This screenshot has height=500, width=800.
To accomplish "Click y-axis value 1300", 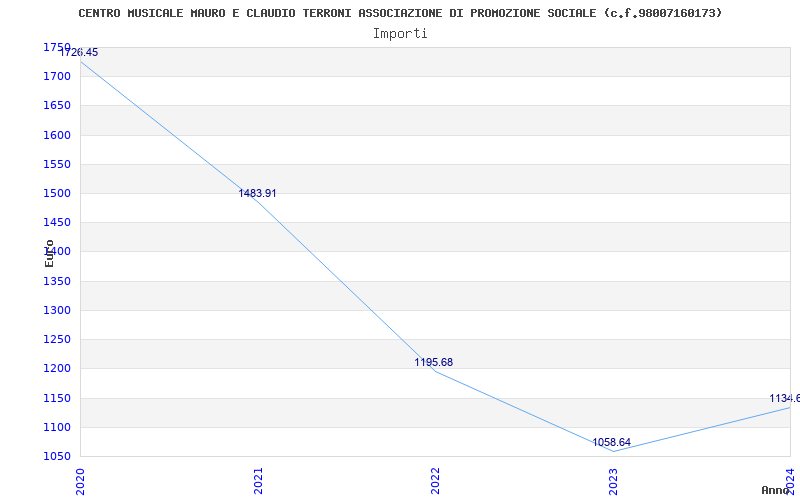I will (x=57, y=310).
